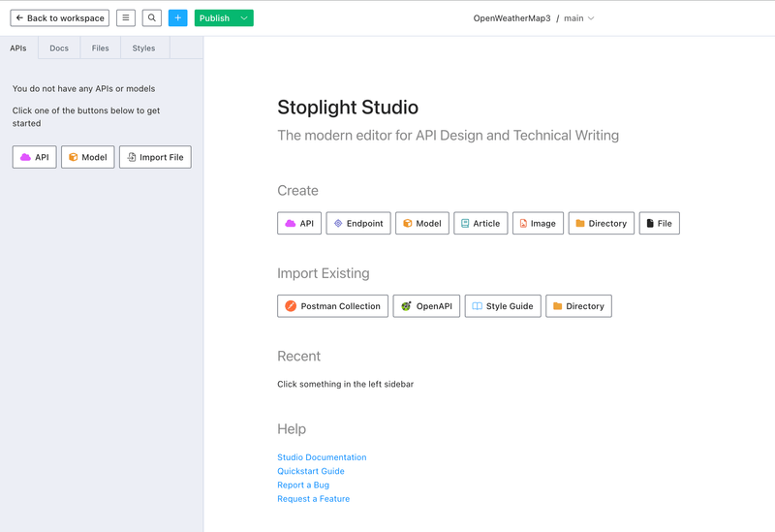The width and height of the screenshot is (775, 532).
Task: Open the main branch dropdown
Action: coord(579,18)
